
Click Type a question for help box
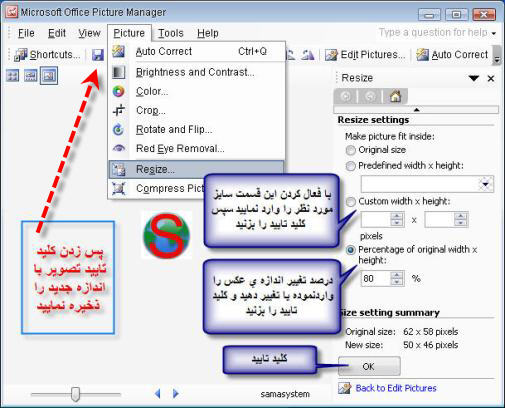pos(433,33)
